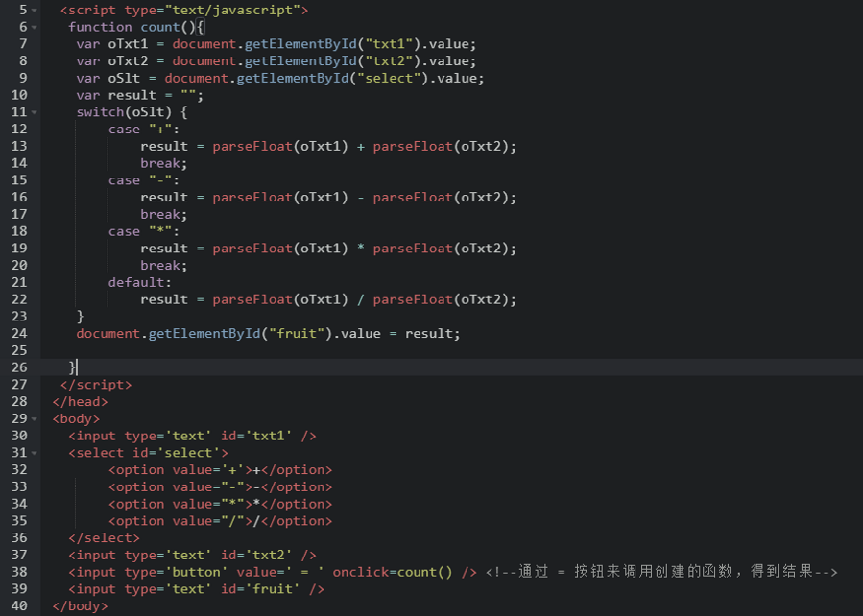This screenshot has width=863, height=616.
Task: Click the closing </script> tag
Action: 96,385
